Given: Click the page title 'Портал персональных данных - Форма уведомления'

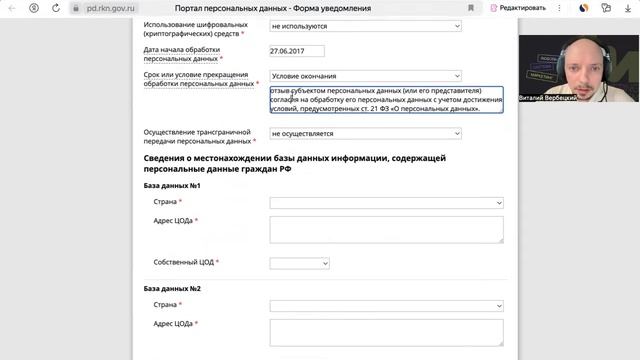Looking at the screenshot, I should 273,8.
